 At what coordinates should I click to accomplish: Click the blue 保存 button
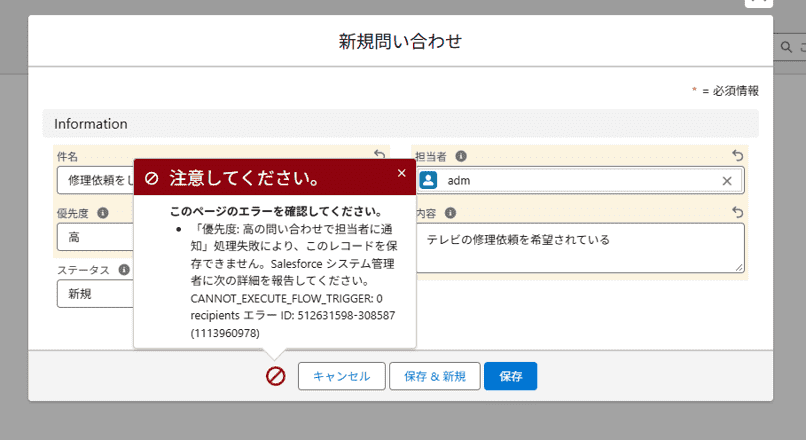click(510, 376)
